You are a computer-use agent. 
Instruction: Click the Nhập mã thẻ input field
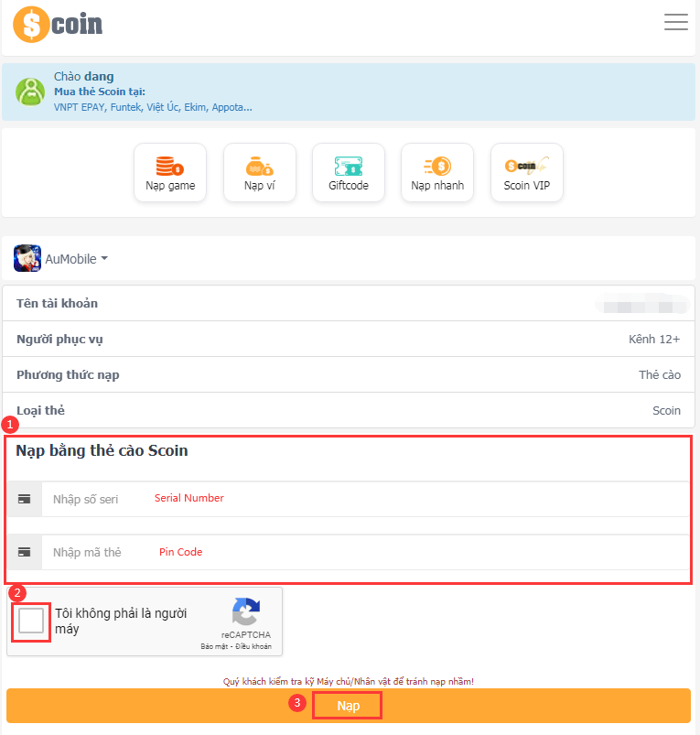coord(365,553)
